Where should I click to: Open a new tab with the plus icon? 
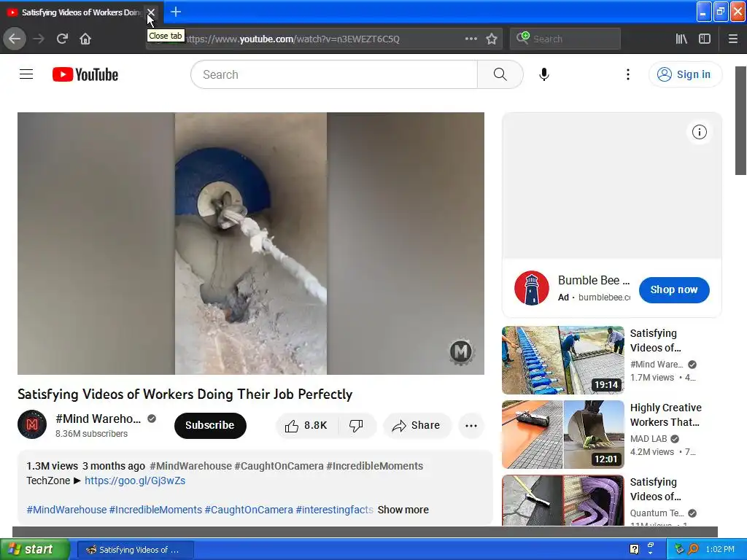click(176, 12)
